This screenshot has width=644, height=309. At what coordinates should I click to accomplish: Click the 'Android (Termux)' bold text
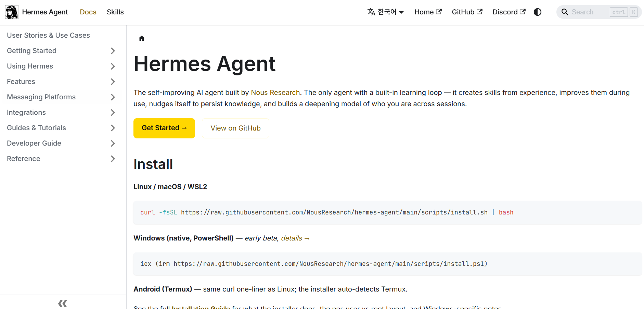click(163, 289)
